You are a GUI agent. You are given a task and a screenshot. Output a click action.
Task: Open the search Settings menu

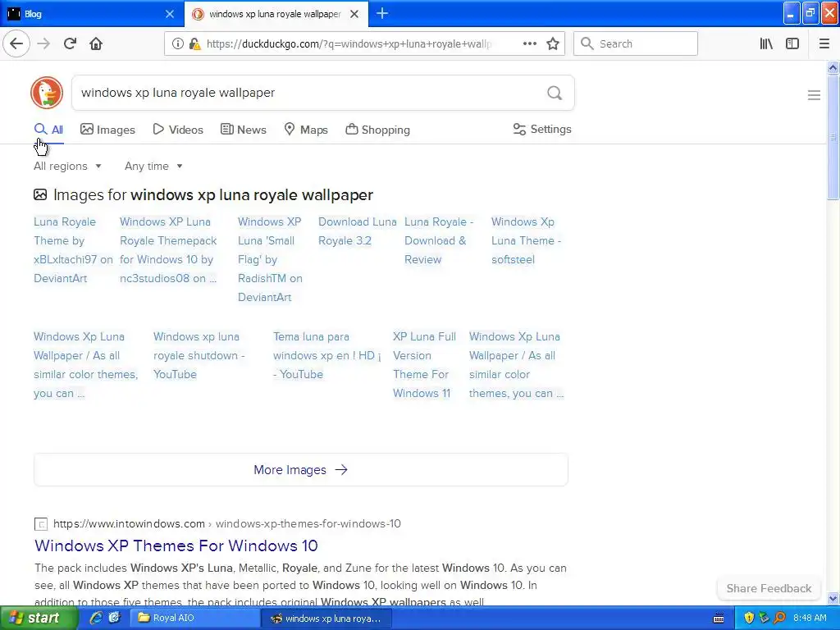542,129
